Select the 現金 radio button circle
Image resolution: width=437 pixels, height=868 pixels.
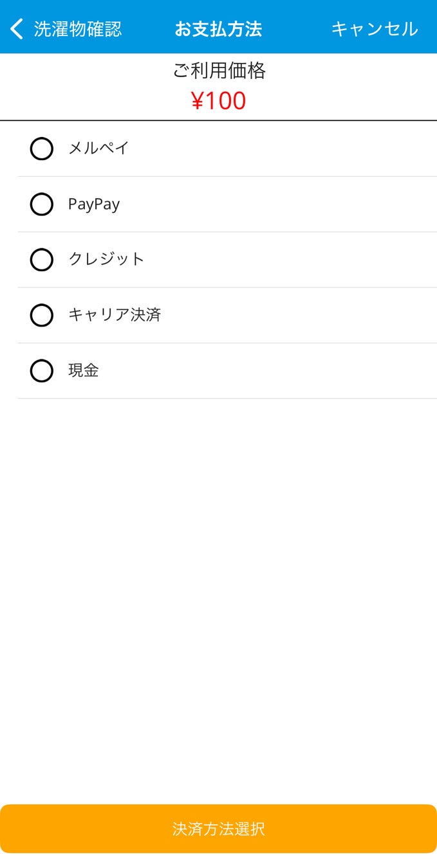click(x=42, y=371)
